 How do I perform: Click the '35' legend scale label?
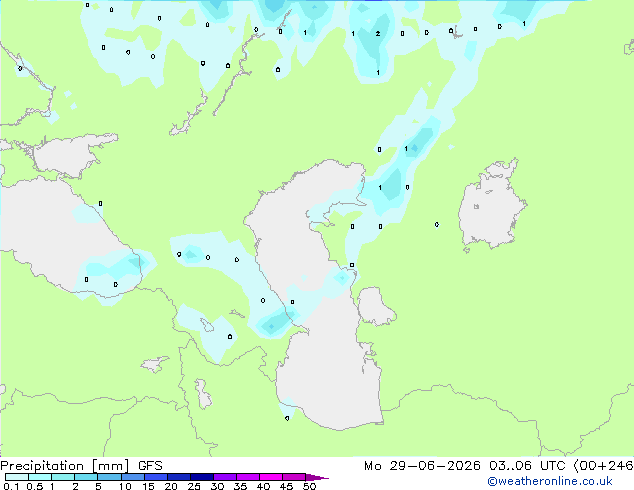coord(240,486)
